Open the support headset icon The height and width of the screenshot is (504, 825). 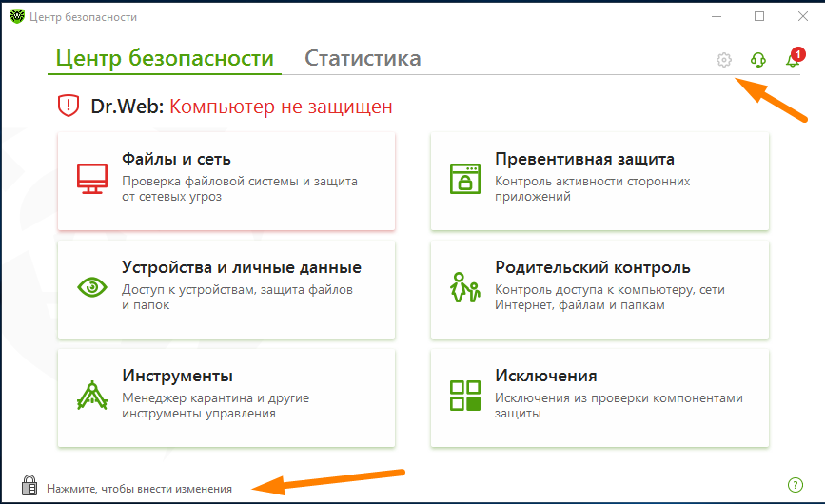[x=758, y=60]
